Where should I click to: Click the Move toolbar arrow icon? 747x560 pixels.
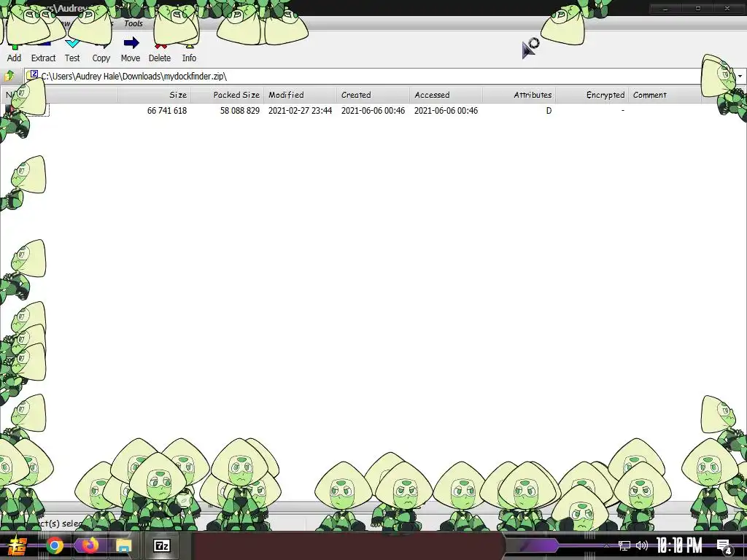[x=131, y=43]
